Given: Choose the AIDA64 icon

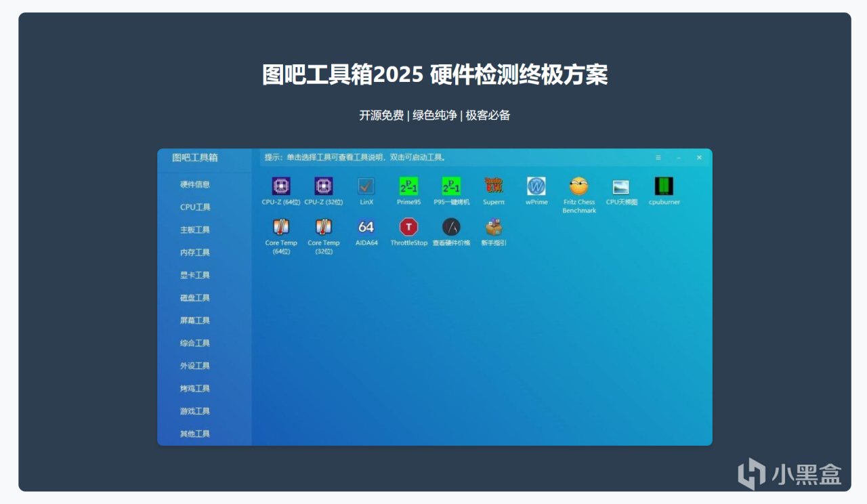Looking at the screenshot, I should [366, 227].
